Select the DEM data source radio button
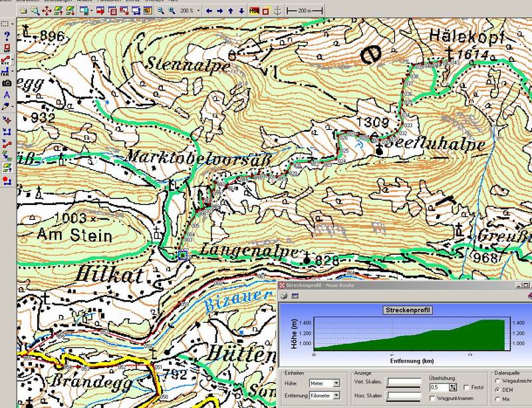Viewport: 532px width, 408px height. coord(497,389)
